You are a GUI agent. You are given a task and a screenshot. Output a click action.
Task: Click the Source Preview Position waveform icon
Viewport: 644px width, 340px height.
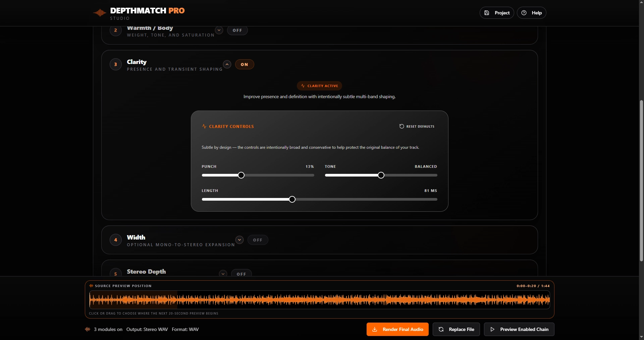pos(91,286)
